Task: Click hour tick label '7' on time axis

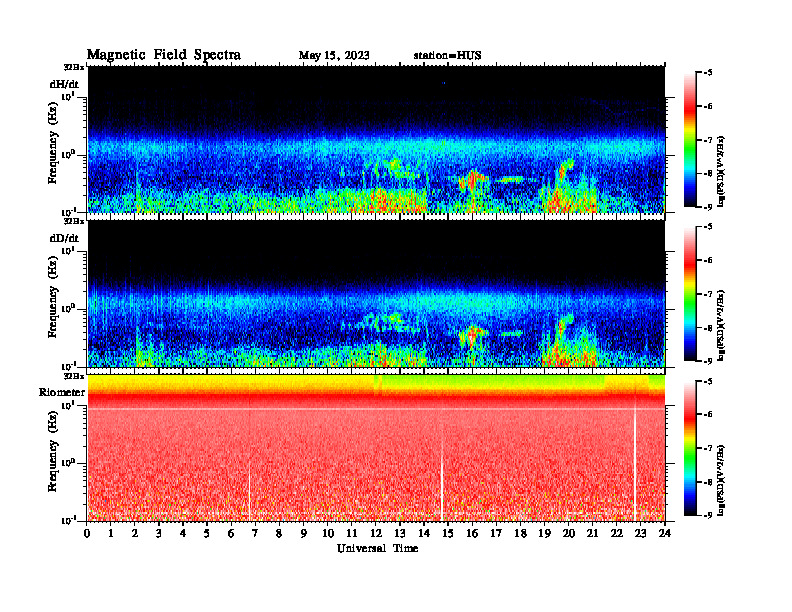Action: coord(255,534)
